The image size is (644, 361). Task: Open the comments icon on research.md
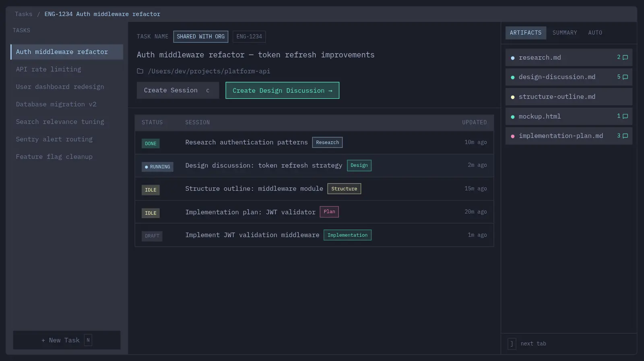coord(625,58)
